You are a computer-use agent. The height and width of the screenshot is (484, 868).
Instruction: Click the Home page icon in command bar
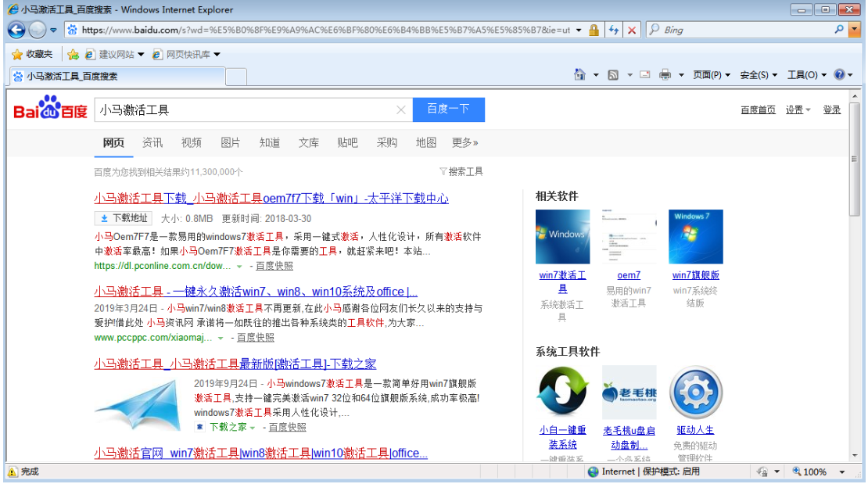(x=579, y=75)
